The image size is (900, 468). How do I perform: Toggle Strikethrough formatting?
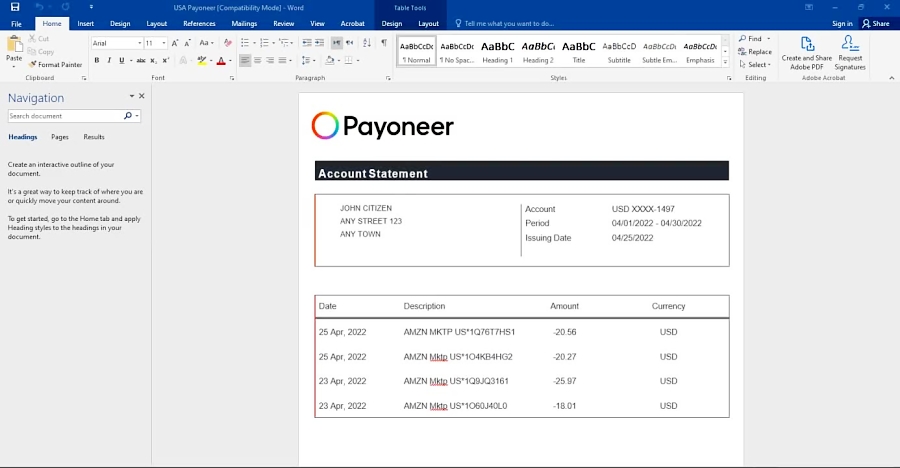[x=141, y=60]
